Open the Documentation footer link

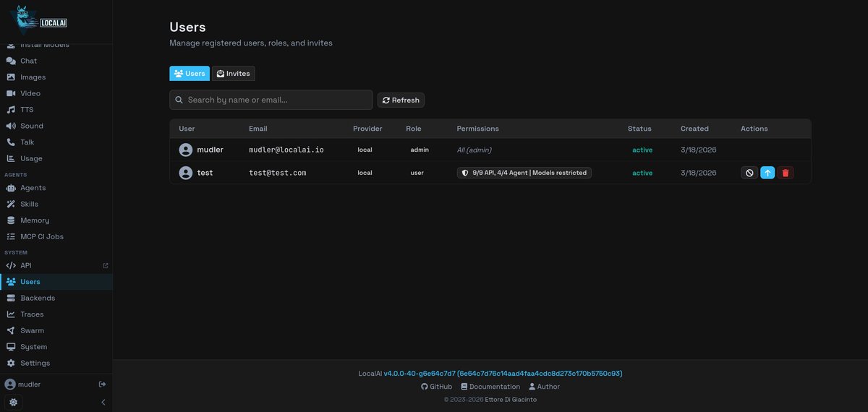coord(490,387)
